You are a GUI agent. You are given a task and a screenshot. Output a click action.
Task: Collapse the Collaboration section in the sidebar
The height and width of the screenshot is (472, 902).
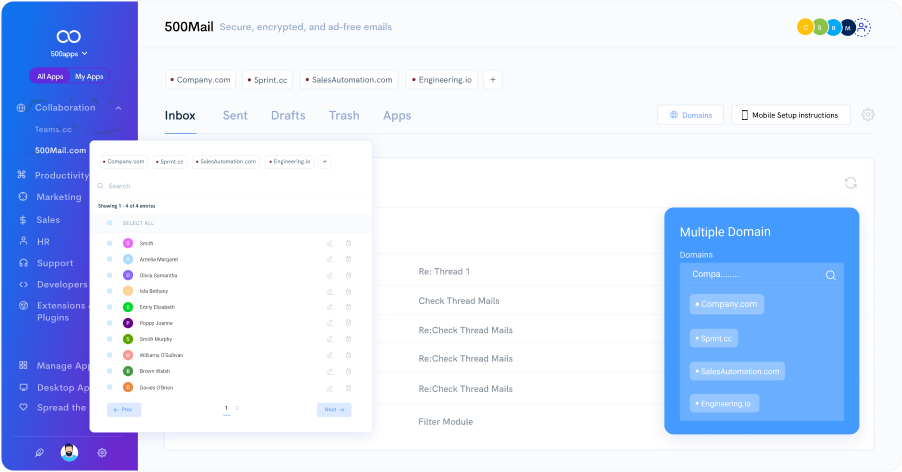pyautogui.click(x=118, y=108)
